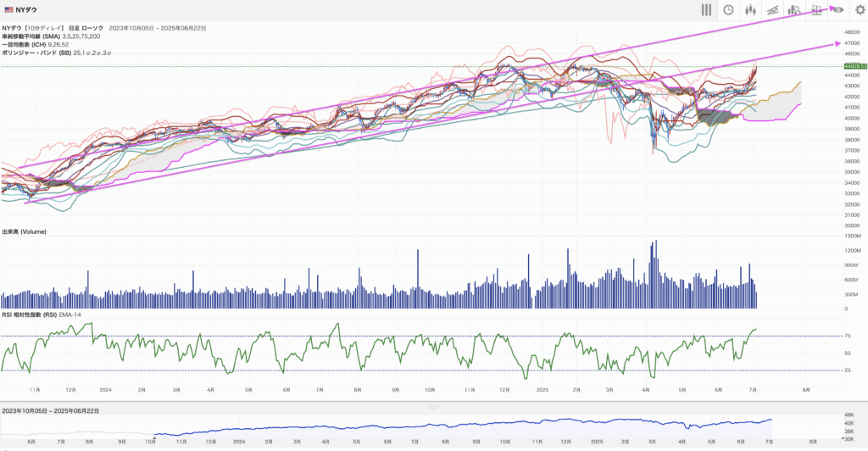Click the US flag icon beside NYダウ
This screenshot has height=451, width=868.
coord(8,9)
